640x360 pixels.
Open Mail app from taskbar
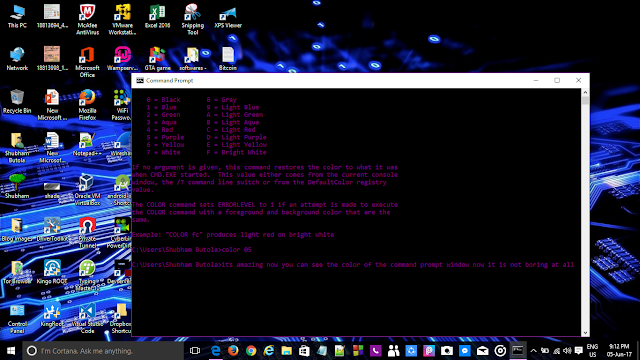pyautogui.click(x=482, y=351)
